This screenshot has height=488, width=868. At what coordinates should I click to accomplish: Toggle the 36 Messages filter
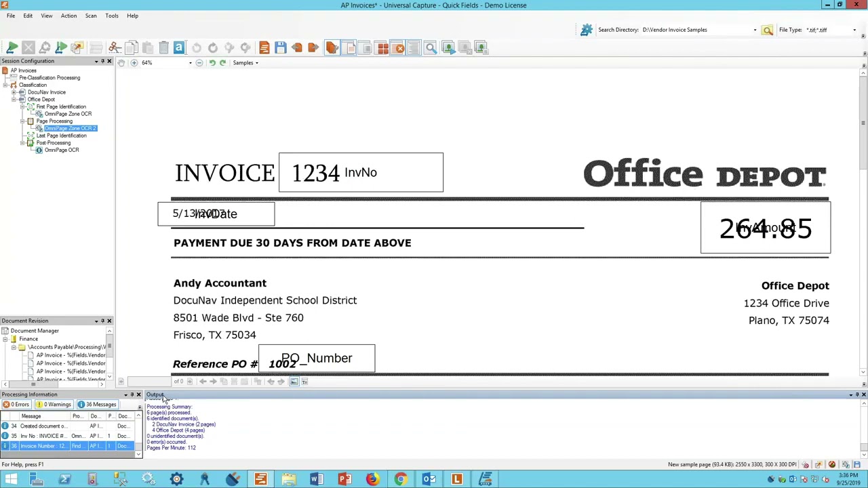[x=97, y=405]
